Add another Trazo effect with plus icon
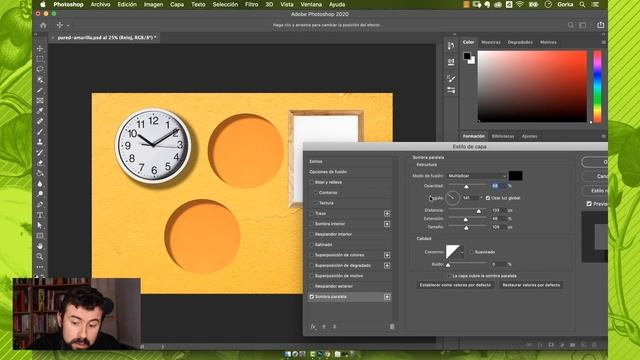This screenshot has height=360, width=640. 387,213
